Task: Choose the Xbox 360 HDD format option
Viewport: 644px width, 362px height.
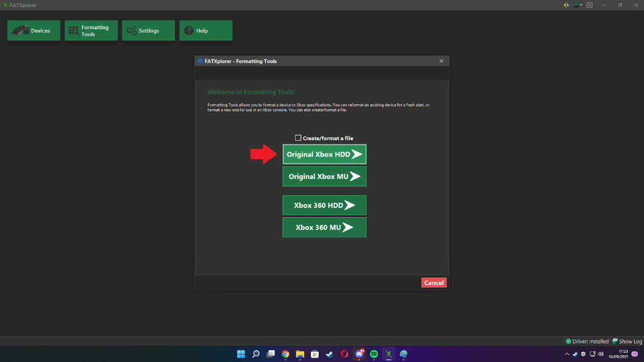Action: (325, 205)
